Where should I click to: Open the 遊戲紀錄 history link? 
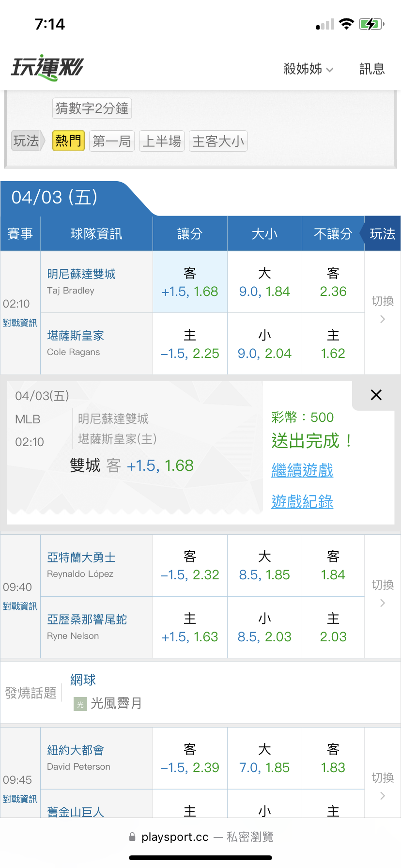(302, 501)
